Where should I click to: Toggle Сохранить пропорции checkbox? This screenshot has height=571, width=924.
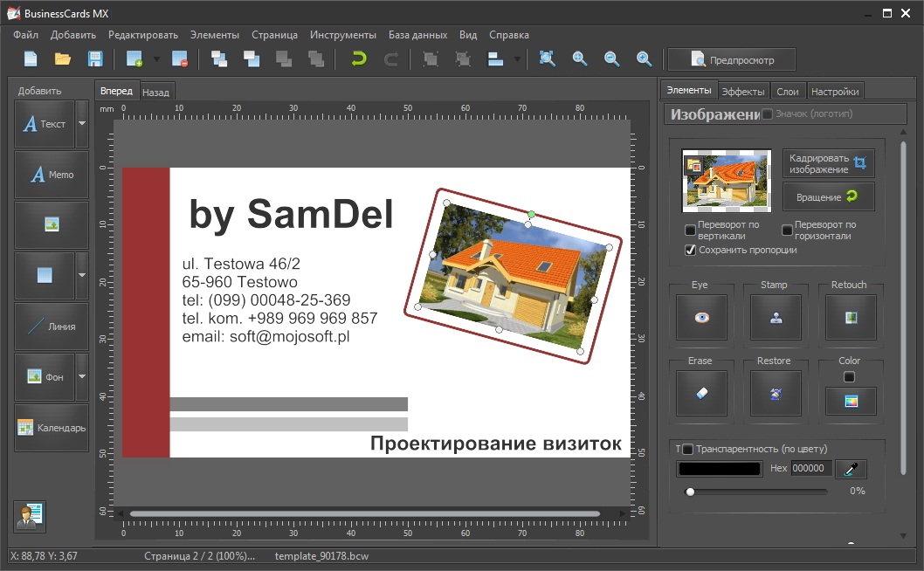(691, 250)
